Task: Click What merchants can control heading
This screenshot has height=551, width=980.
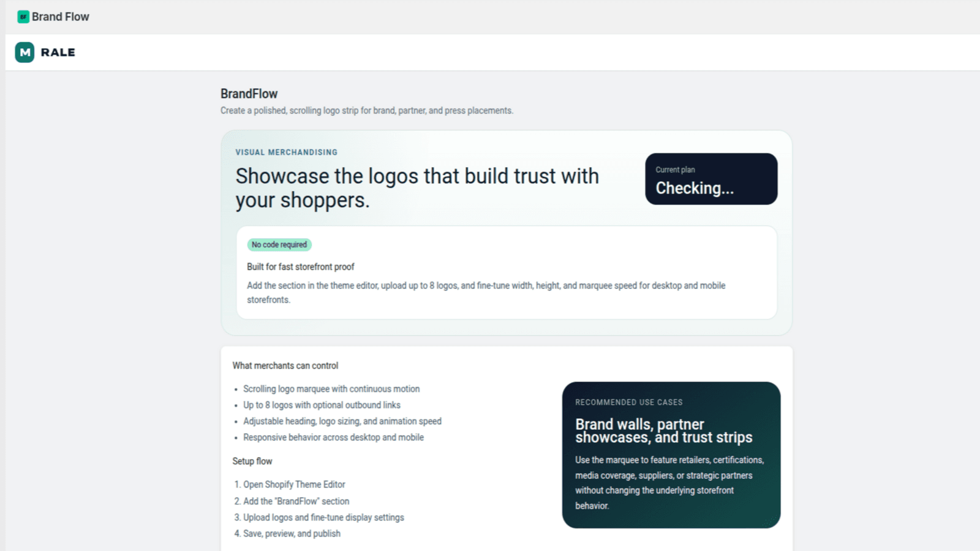Action: [x=285, y=365]
